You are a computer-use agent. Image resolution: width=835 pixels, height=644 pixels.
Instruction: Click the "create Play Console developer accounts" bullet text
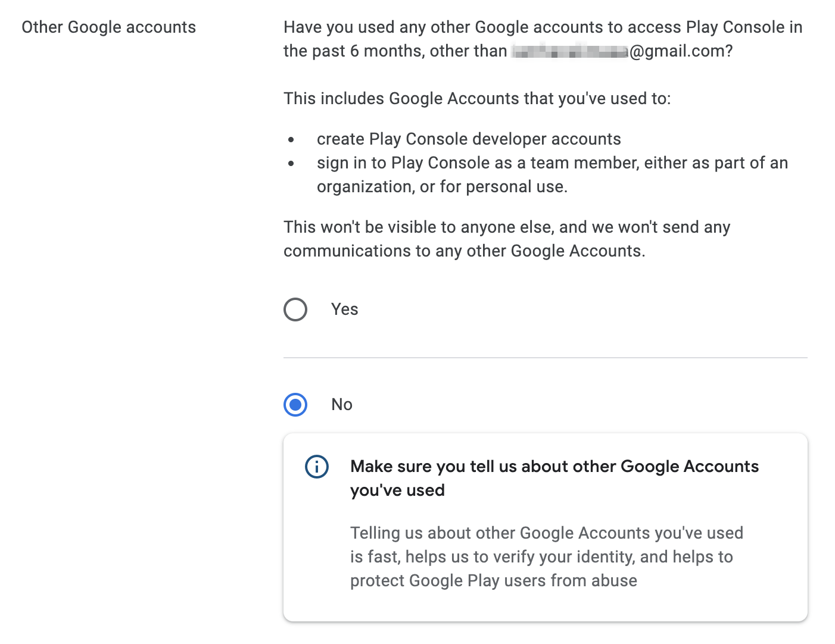[x=469, y=139]
